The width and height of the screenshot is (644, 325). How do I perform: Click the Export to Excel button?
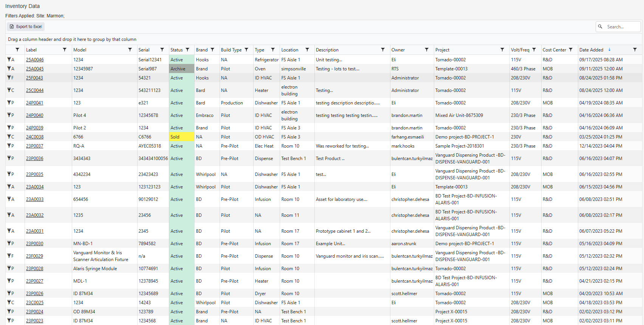26,26
